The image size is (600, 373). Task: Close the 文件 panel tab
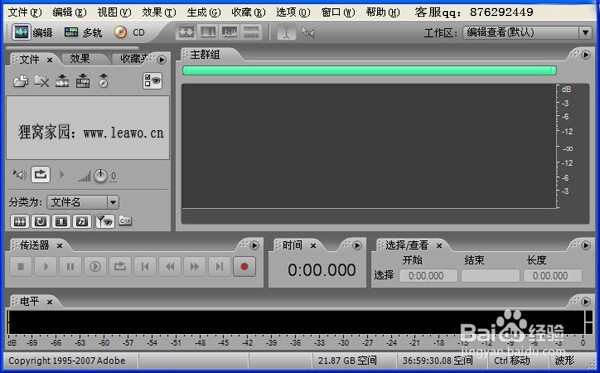click(x=50, y=60)
